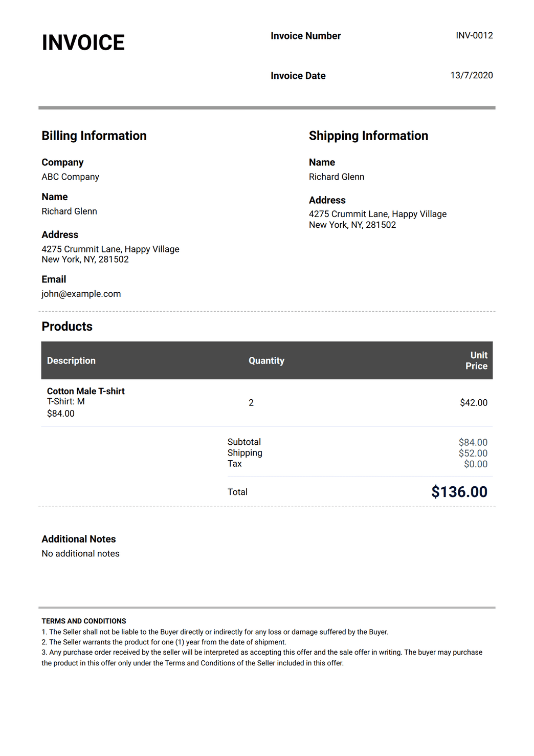
Task: Select the shipping name Richard Glenn
Action: tap(337, 177)
